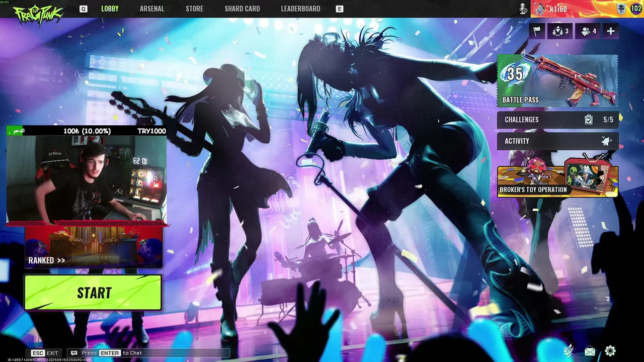Image resolution: width=644 pixels, height=362 pixels.
Task: Click the FragPunk logo
Action: [37, 14]
